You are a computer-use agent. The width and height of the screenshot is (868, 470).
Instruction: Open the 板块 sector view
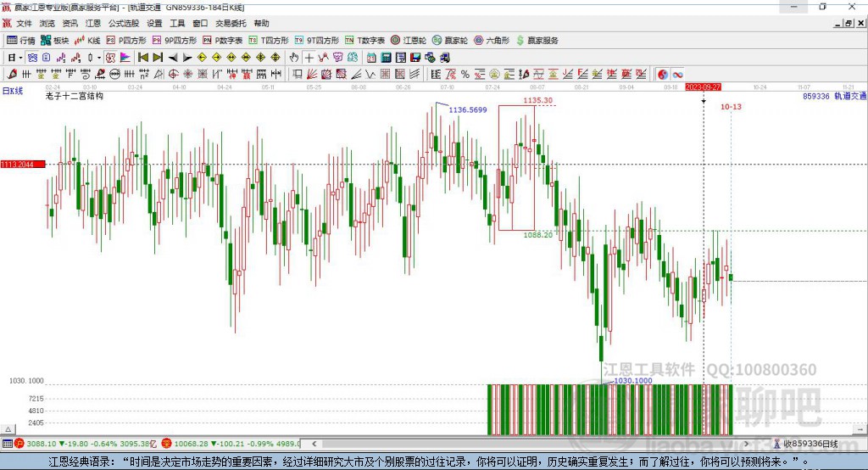[x=55, y=40]
